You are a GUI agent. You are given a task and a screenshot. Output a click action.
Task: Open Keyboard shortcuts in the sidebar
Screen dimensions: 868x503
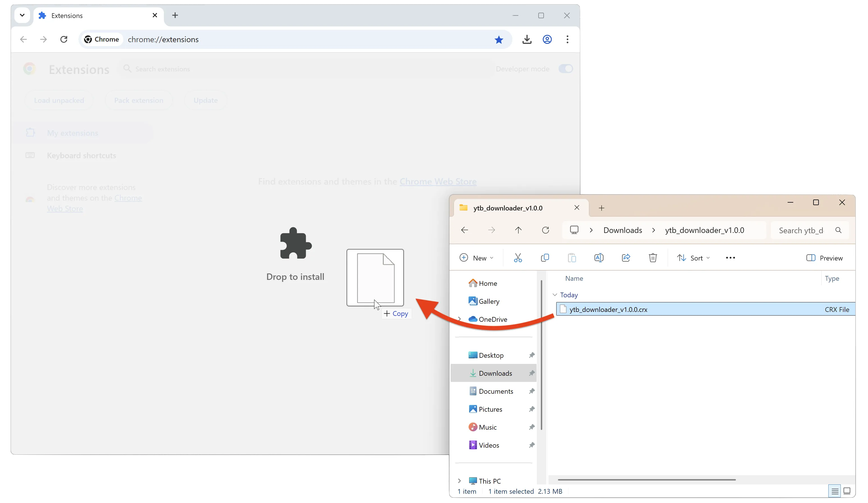81,156
